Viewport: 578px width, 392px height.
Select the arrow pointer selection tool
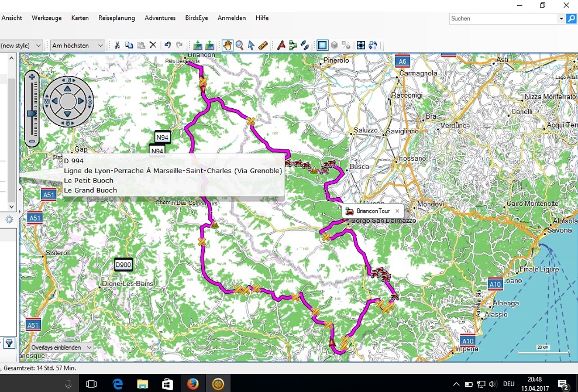click(x=251, y=45)
